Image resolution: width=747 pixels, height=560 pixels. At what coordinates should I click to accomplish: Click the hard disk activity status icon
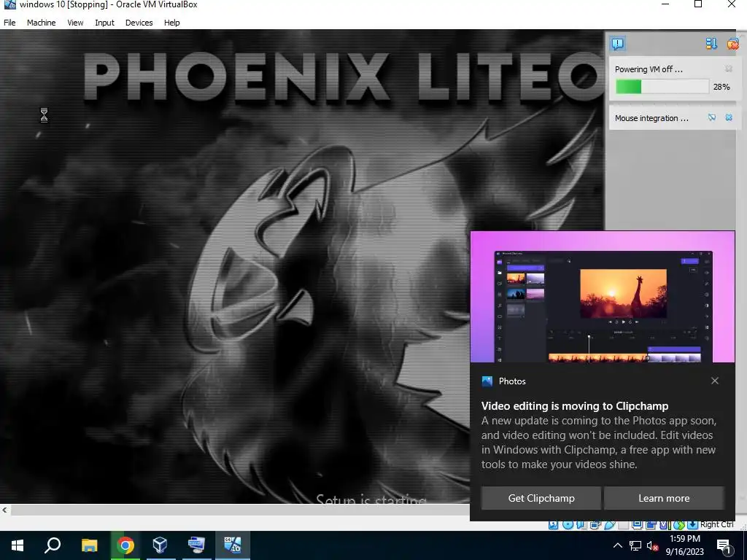(553, 525)
